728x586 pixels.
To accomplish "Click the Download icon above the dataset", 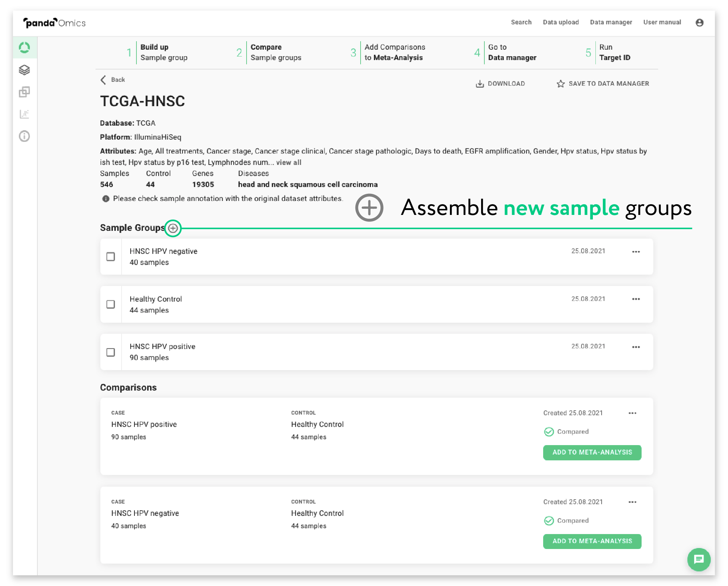I will click(x=480, y=83).
